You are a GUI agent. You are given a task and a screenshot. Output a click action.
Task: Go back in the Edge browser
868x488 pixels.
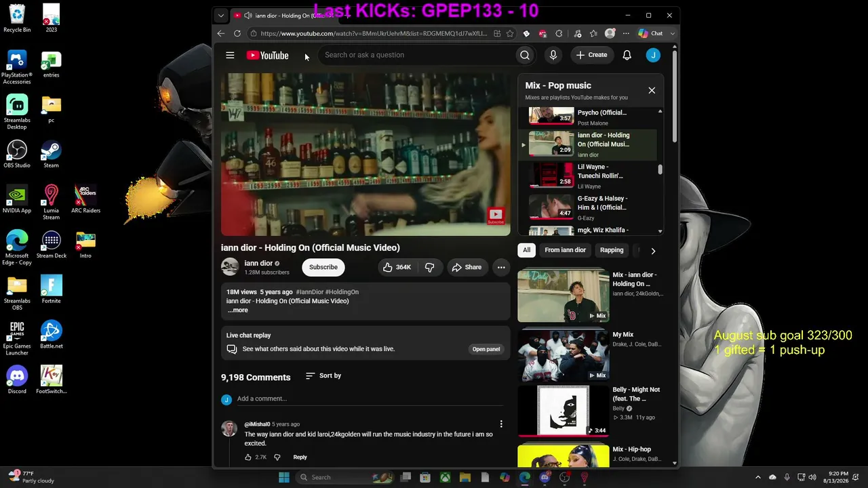click(221, 33)
